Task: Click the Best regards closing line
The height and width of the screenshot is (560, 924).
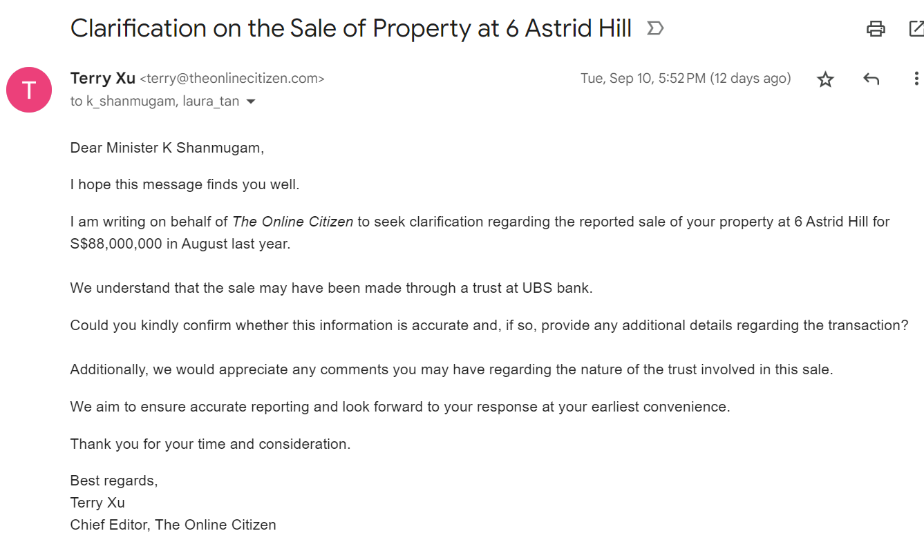Action: pyautogui.click(x=114, y=481)
